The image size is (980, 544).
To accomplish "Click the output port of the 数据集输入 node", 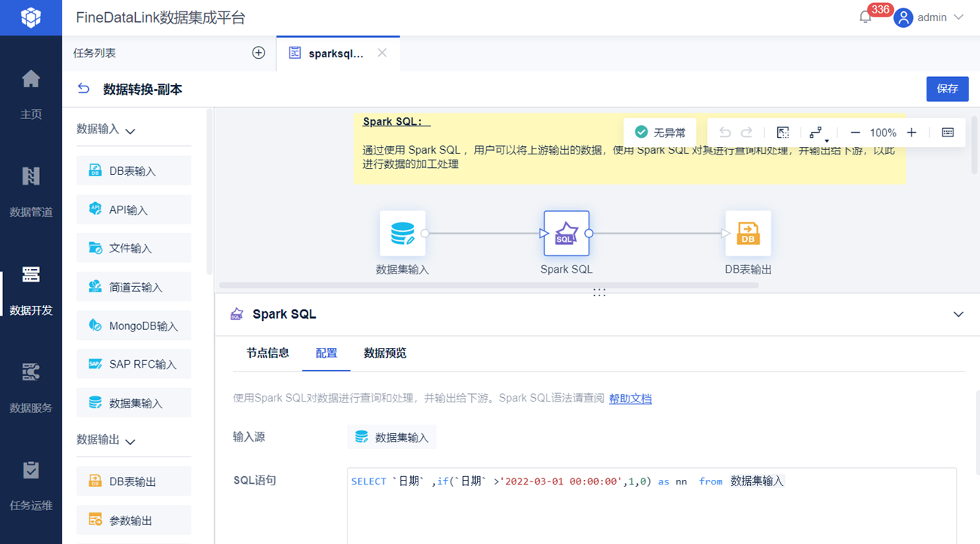I will coord(425,234).
